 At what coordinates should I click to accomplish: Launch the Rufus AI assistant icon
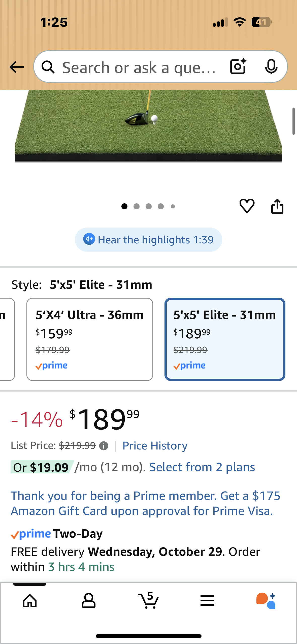pos(266,601)
